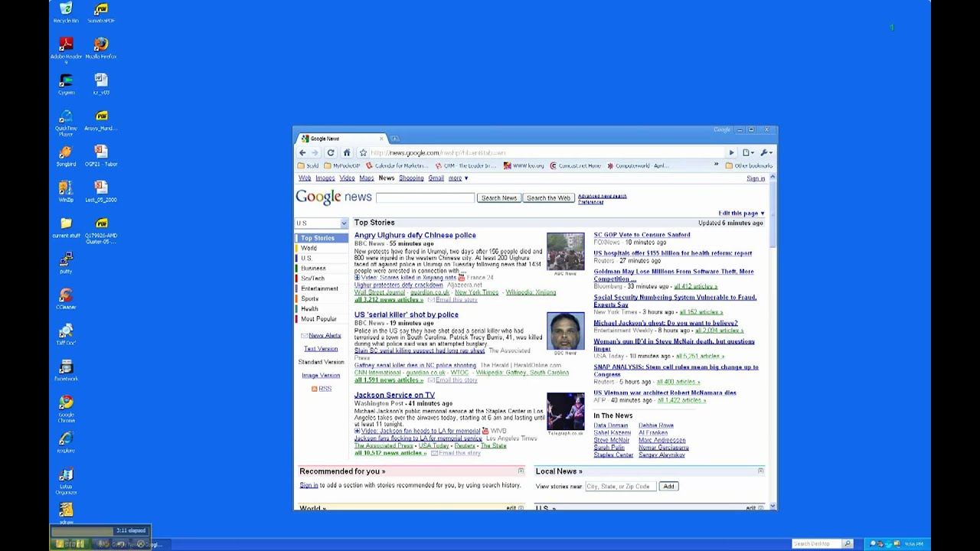The height and width of the screenshot is (551, 980).
Task: Open the Computerworld bookmark
Action: pos(638,165)
